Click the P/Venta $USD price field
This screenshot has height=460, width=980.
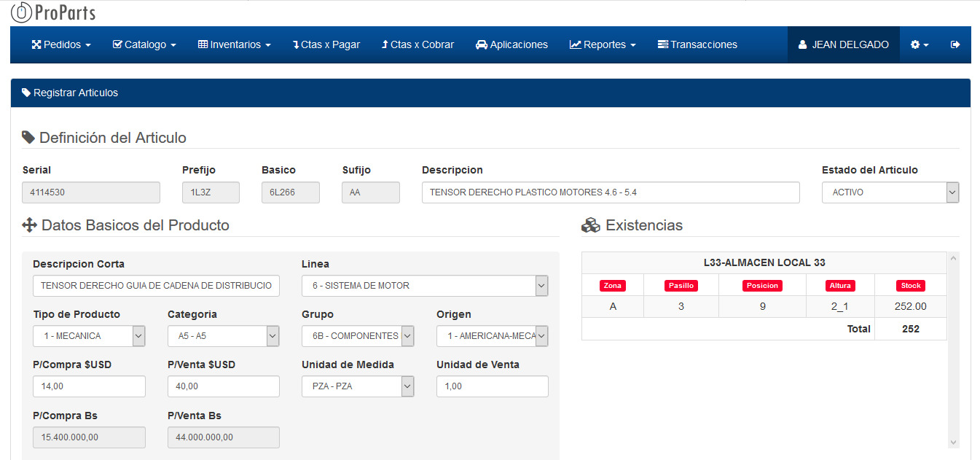(x=223, y=386)
